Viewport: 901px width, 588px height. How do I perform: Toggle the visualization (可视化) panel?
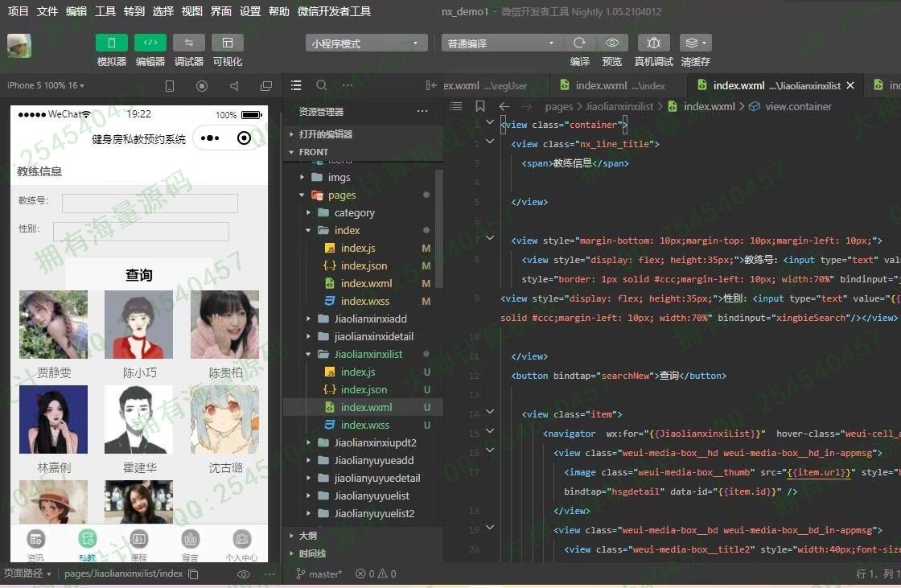[228, 43]
